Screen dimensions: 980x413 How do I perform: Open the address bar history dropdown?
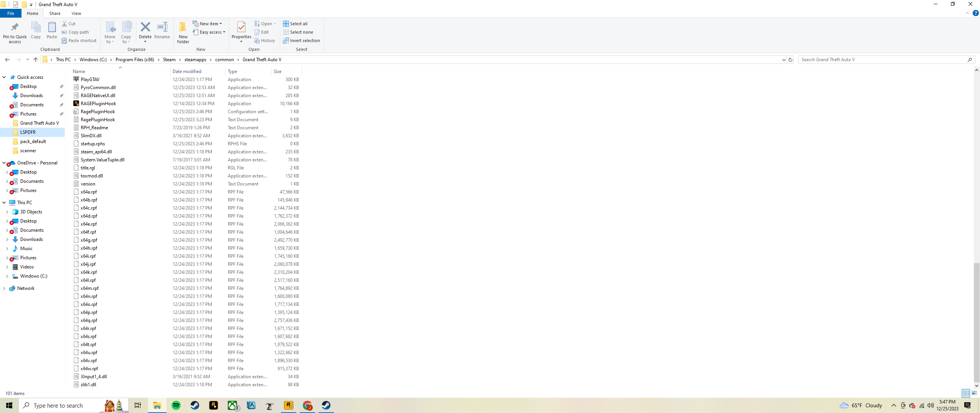[784, 60]
